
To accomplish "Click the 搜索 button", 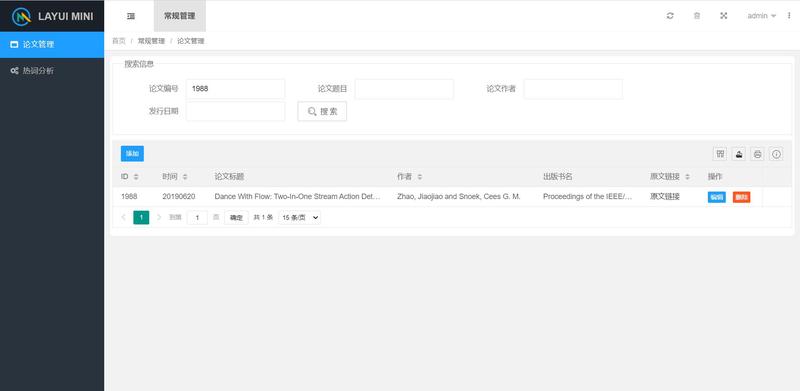I will click(322, 111).
